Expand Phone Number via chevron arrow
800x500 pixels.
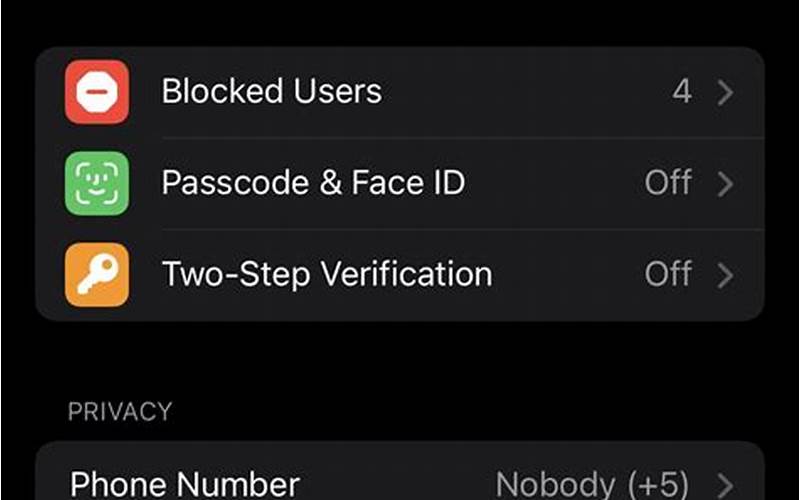tap(725, 486)
